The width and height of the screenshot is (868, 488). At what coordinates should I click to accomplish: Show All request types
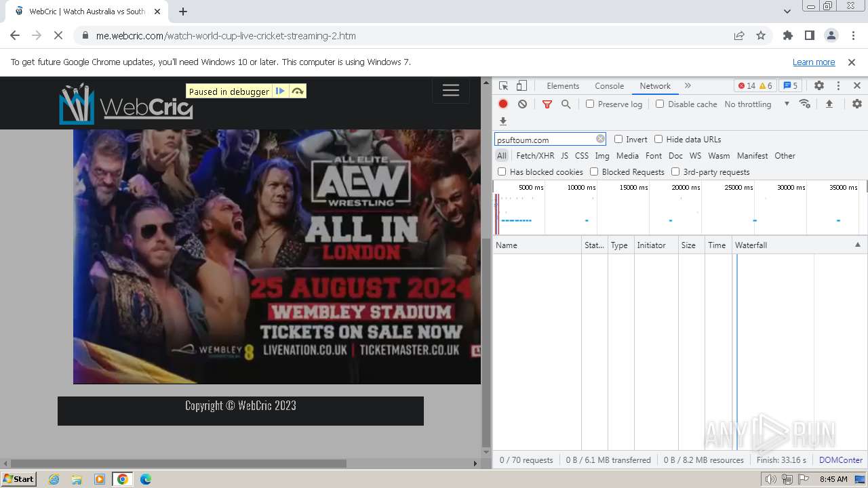tap(502, 155)
